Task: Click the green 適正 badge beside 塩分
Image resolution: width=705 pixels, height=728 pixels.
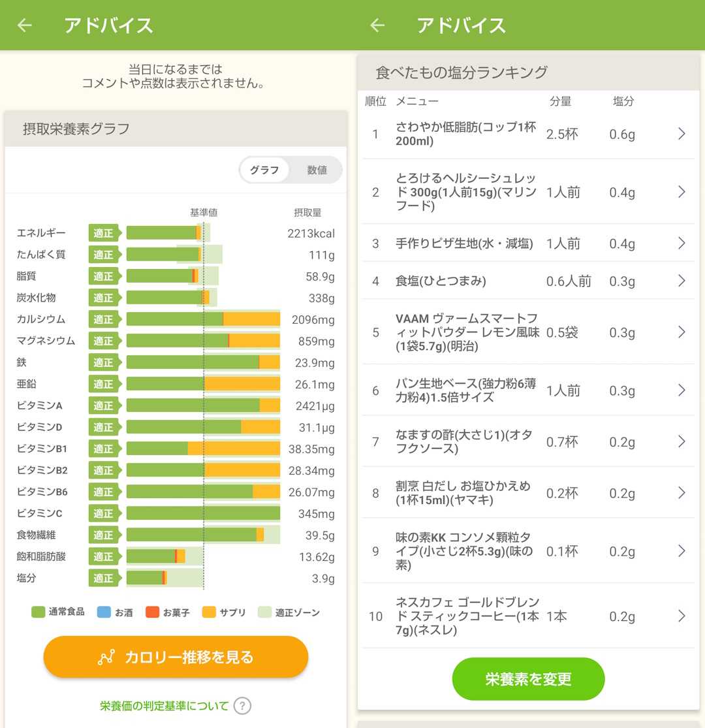Action: click(x=103, y=578)
